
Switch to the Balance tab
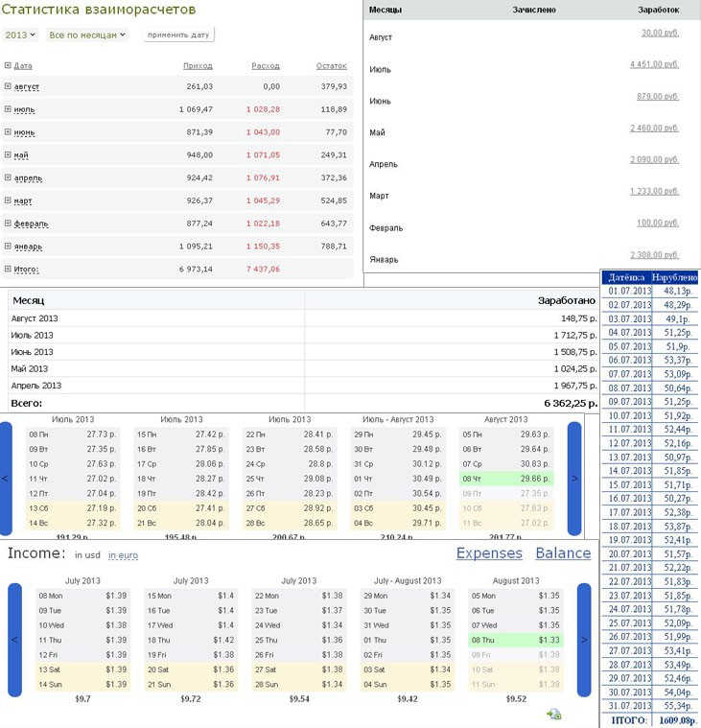[563, 553]
